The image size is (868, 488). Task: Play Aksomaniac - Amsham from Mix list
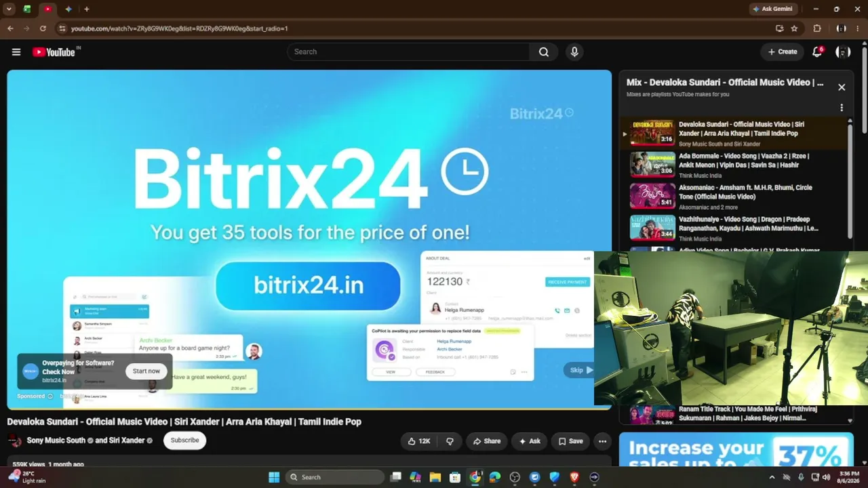[734, 197]
